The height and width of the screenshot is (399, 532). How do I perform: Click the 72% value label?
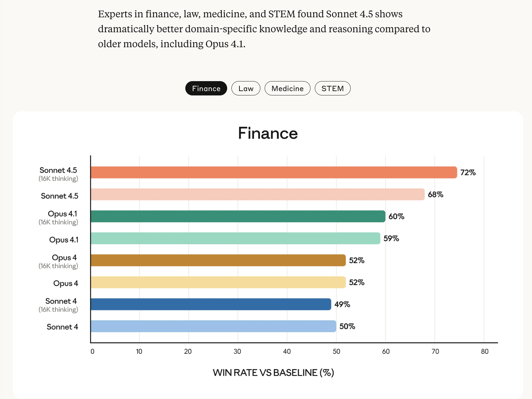[x=468, y=173]
